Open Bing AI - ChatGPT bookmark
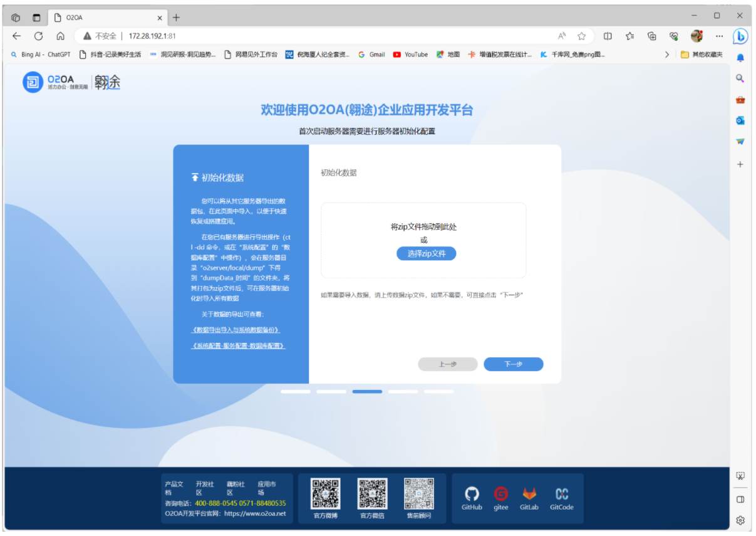The width and height of the screenshot is (756, 536). pos(41,55)
